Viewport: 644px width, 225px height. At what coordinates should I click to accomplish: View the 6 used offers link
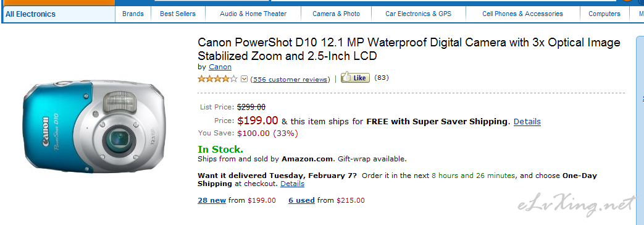(301, 201)
